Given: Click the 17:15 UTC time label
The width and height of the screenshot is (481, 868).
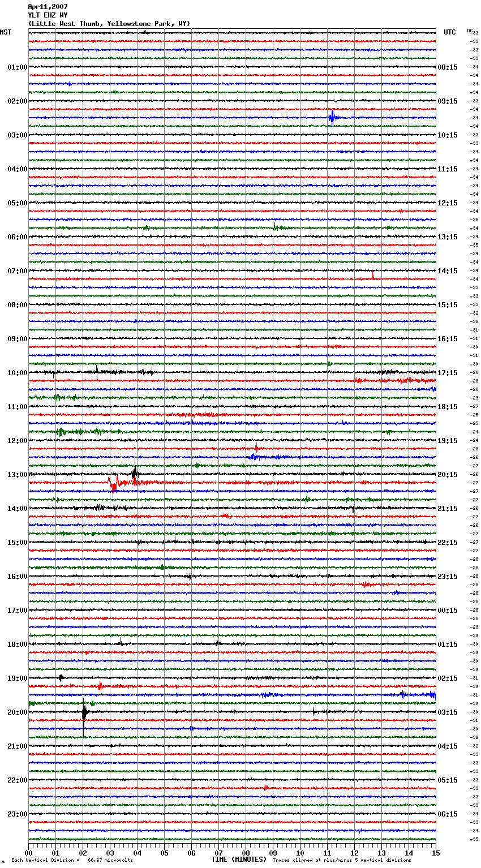Looking at the screenshot, I should 448,373.
